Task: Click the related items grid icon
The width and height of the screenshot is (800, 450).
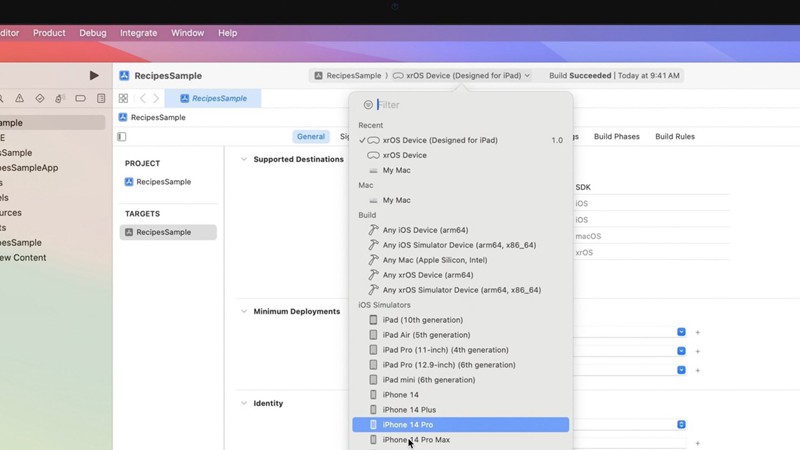Action: pyautogui.click(x=123, y=98)
